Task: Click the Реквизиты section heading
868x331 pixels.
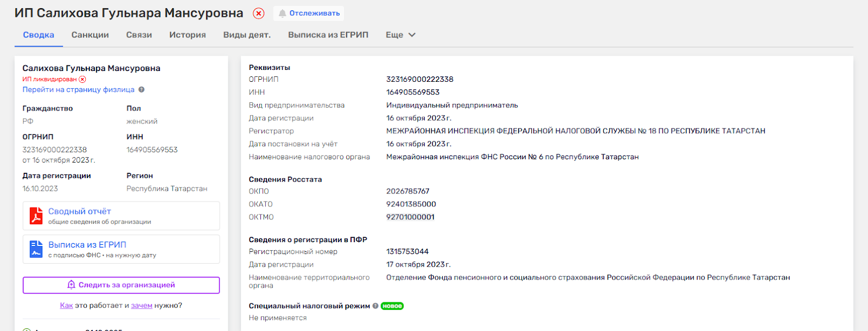Action: (270, 68)
